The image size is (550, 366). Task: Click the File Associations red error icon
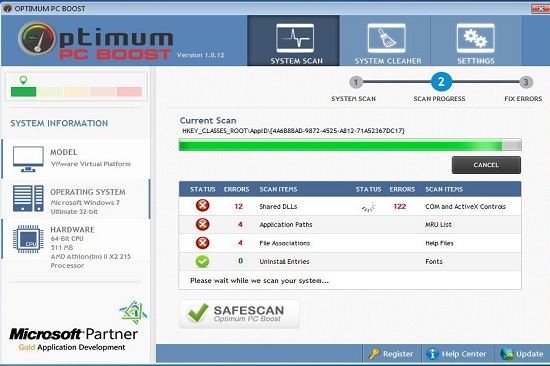coord(202,243)
